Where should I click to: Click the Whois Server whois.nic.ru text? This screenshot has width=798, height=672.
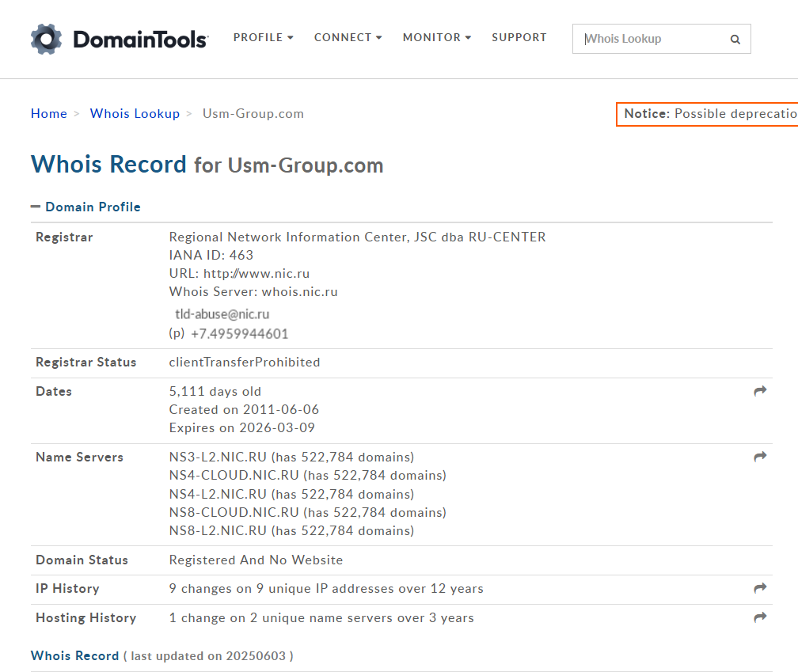(253, 292)
